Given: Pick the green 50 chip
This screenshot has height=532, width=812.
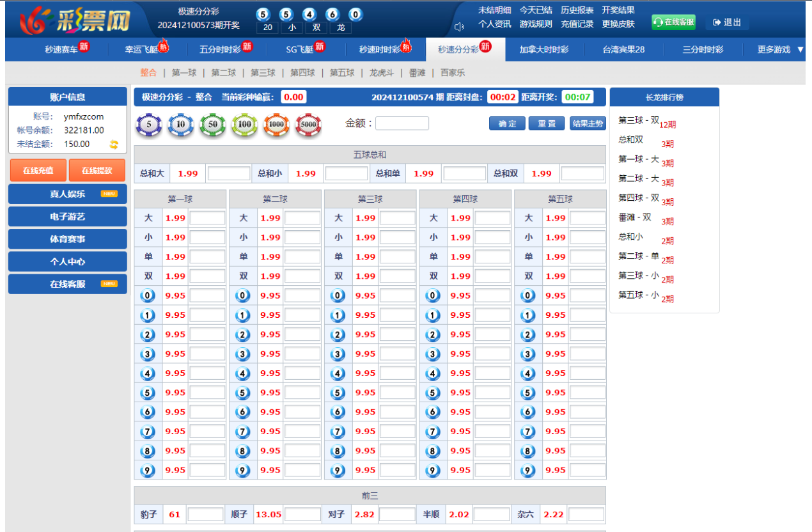Looking at the screenshot, I should 213,125.
